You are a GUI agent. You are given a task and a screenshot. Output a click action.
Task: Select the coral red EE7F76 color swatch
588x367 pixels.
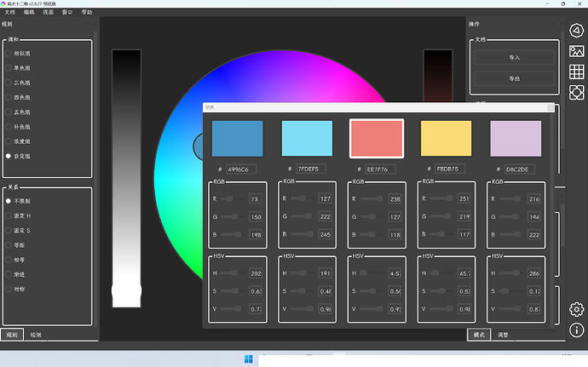(376, 138)
